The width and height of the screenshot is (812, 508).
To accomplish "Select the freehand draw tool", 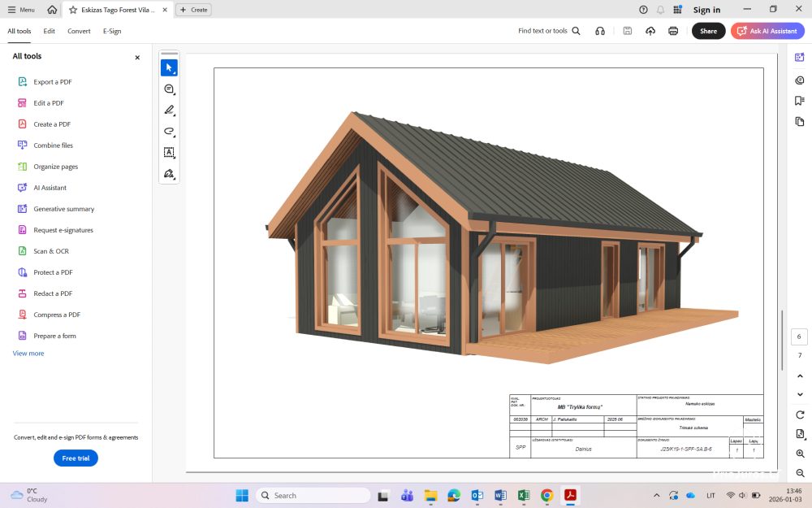I will (169, 131).
